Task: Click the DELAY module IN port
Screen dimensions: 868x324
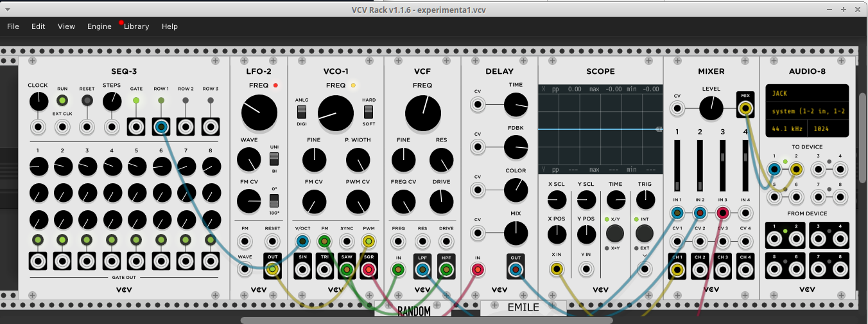Action: click(478, 269)
